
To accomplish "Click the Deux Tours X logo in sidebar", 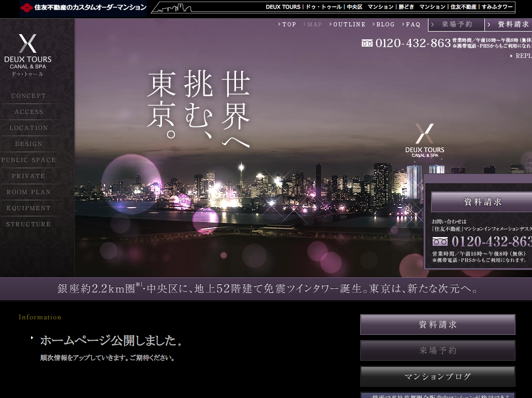I will (x=27, y=44).
